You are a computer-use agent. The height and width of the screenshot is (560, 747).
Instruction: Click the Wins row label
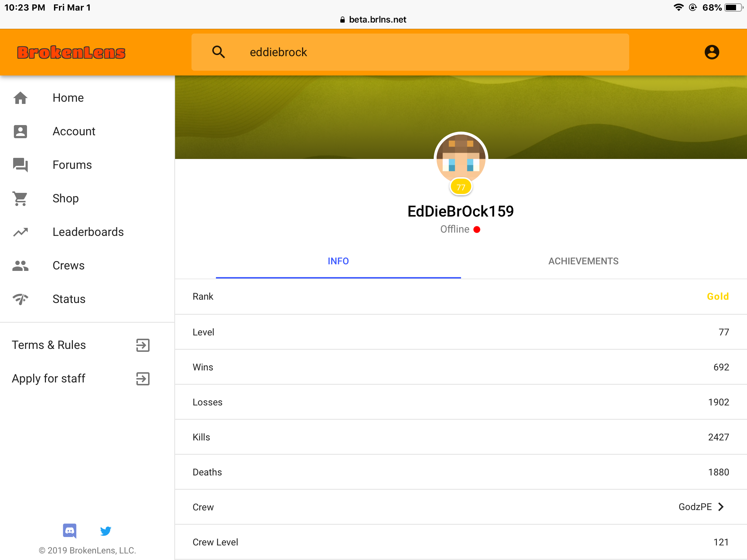point(203,367)
